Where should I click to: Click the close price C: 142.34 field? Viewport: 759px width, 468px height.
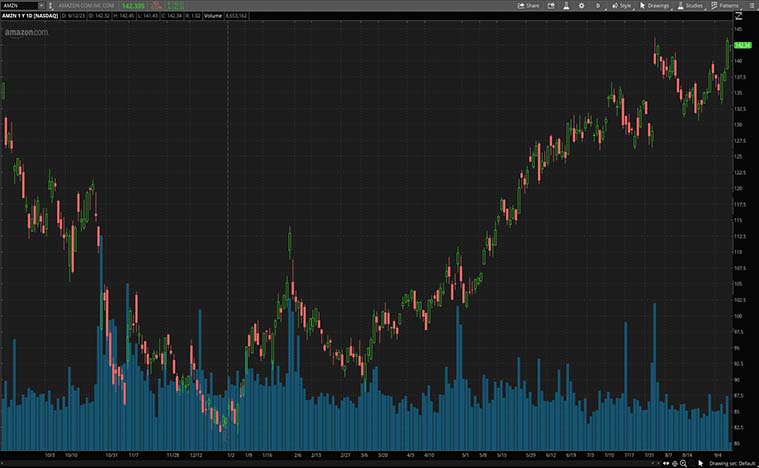[x=171, y=16]
